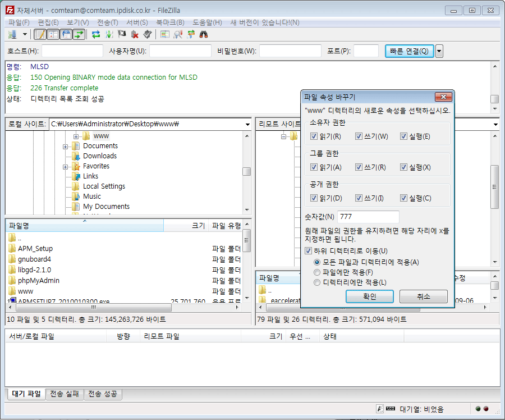Image resolution: width=505 pixels, height=420 pixels.
Task: Select the phpMyAdmin folder icon
Action: coord(12,280)
